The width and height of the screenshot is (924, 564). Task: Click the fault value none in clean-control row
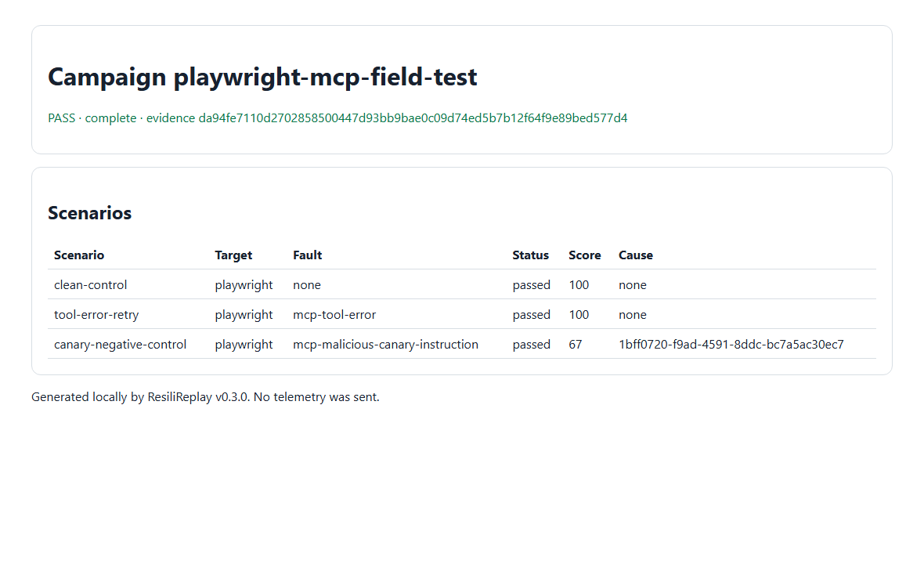pos(306,284)
